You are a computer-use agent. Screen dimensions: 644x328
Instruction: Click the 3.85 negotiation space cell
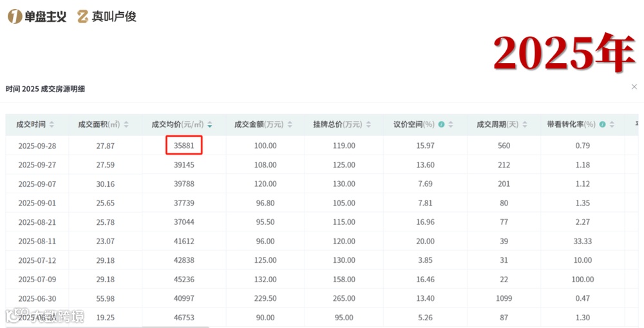point(425,260)
